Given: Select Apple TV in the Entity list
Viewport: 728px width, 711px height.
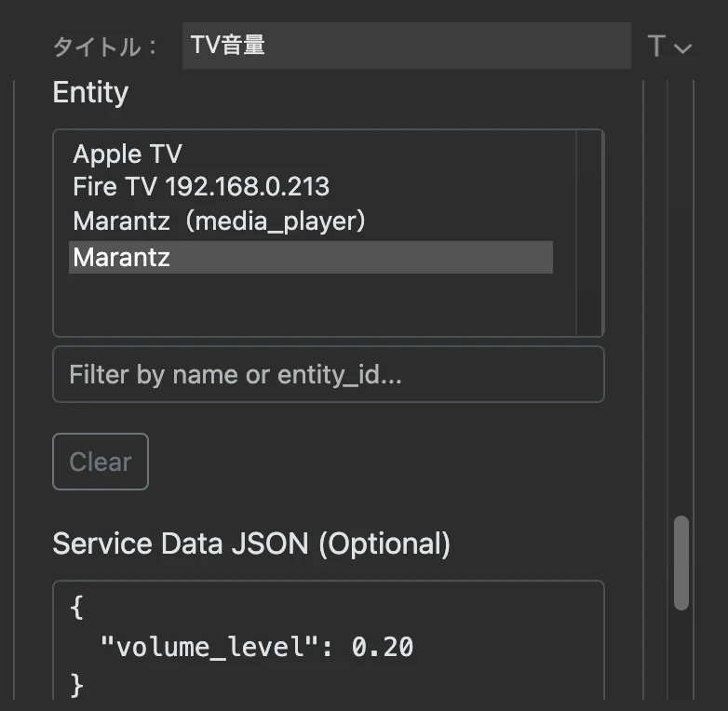Looking at the screenshot, I should click(128, 154).
